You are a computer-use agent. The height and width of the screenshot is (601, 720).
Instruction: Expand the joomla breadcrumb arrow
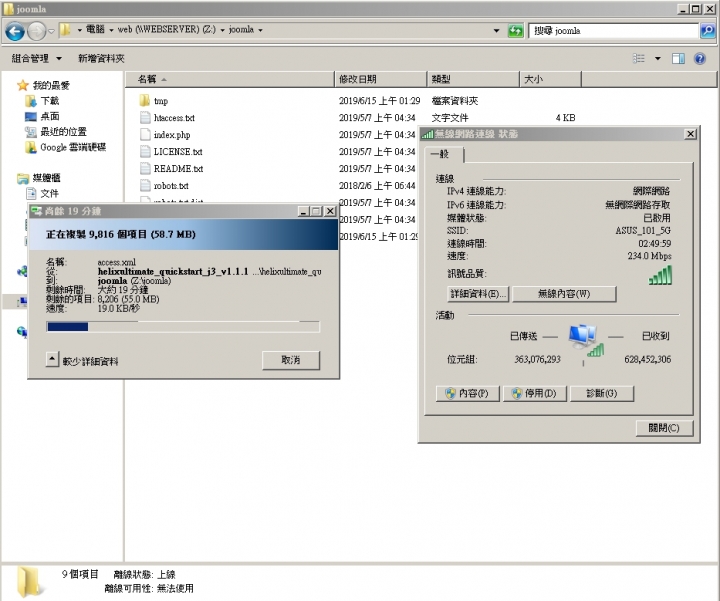tap(260, 30)
